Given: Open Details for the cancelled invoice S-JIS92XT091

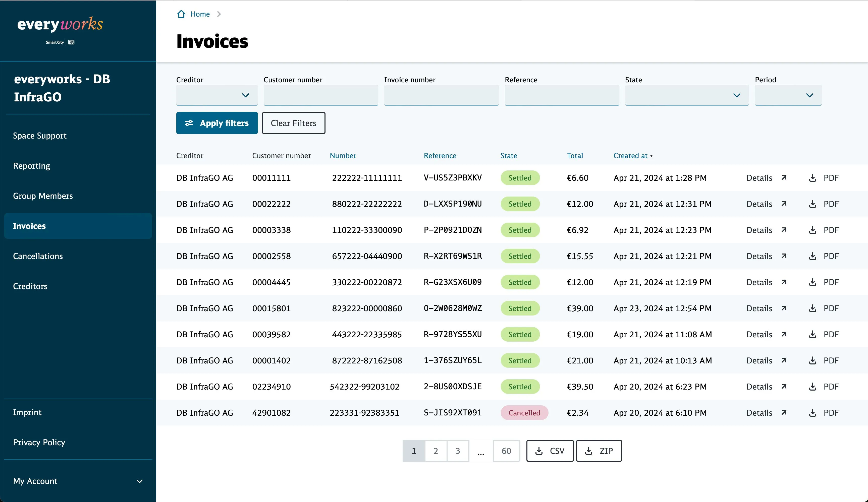Looking at the screenshot, I should pyautogui.click(x=766, y=412).
